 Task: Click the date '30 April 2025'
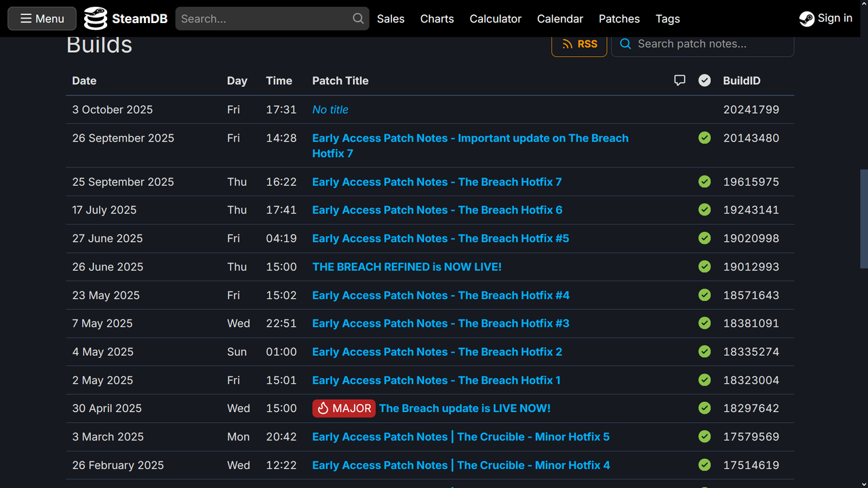coord(107,408)
